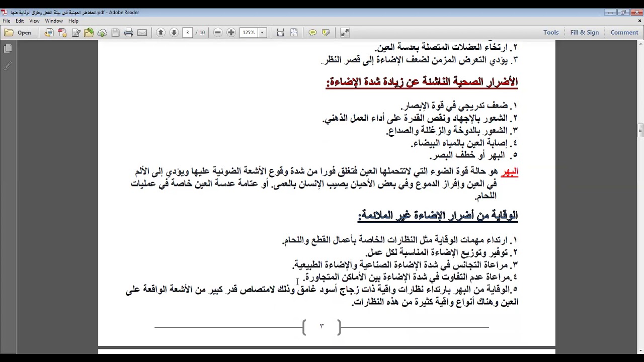
Task: Zoom in with the plus button
Action: (x=231, y=33)
